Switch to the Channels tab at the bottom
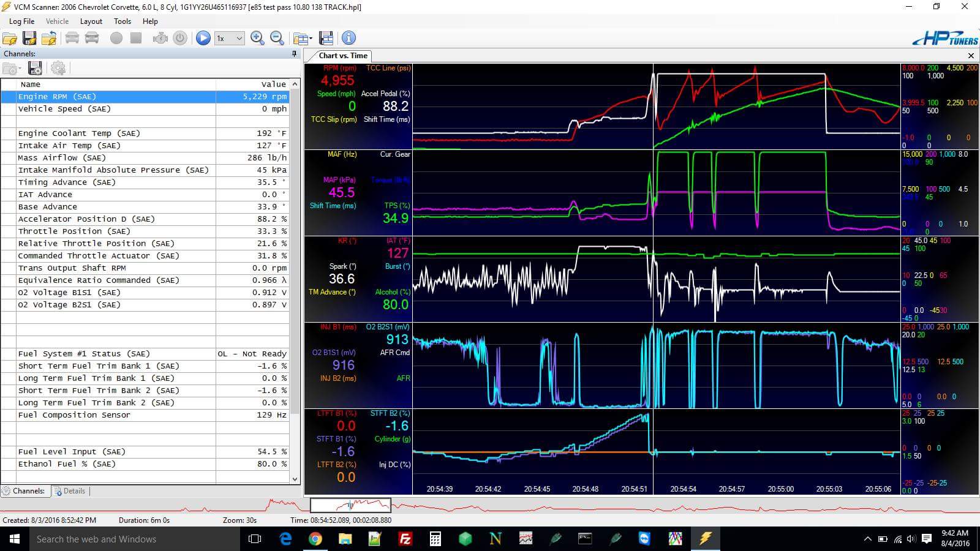 [24, 491]
